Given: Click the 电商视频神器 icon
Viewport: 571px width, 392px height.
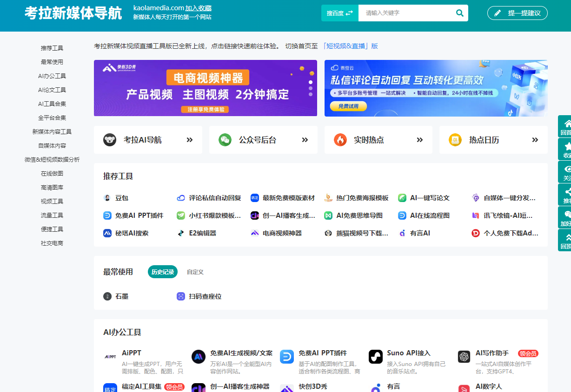Looking at the screenshot, I should 254,233.
